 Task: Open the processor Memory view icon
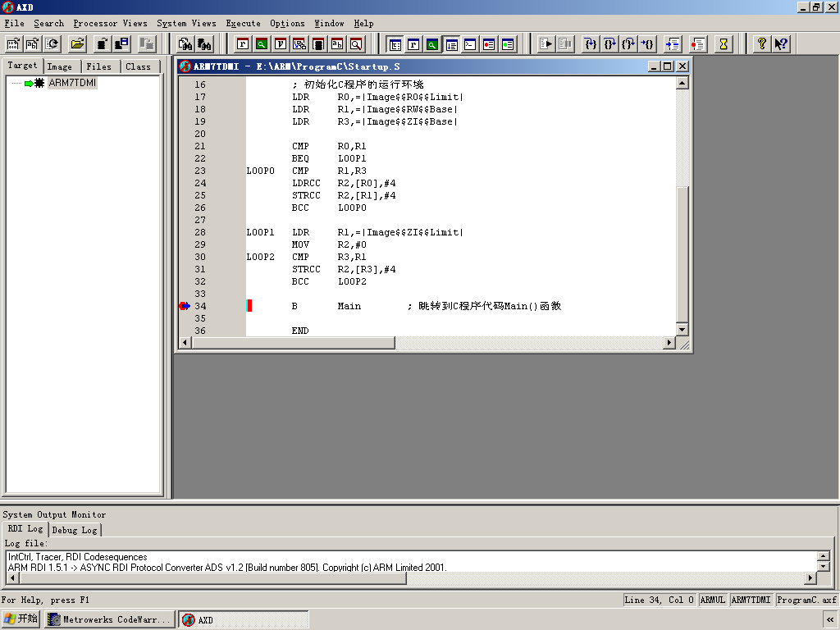318,44
